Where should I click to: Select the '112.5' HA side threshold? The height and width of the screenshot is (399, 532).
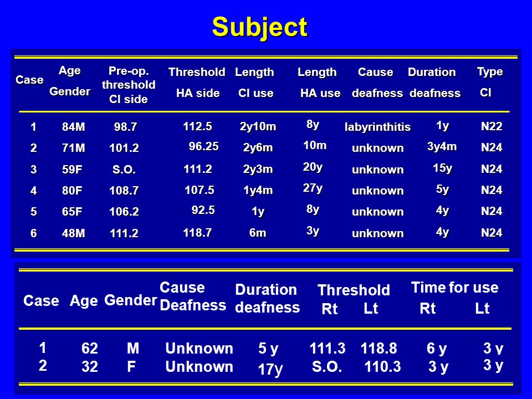tap(197, 126)
